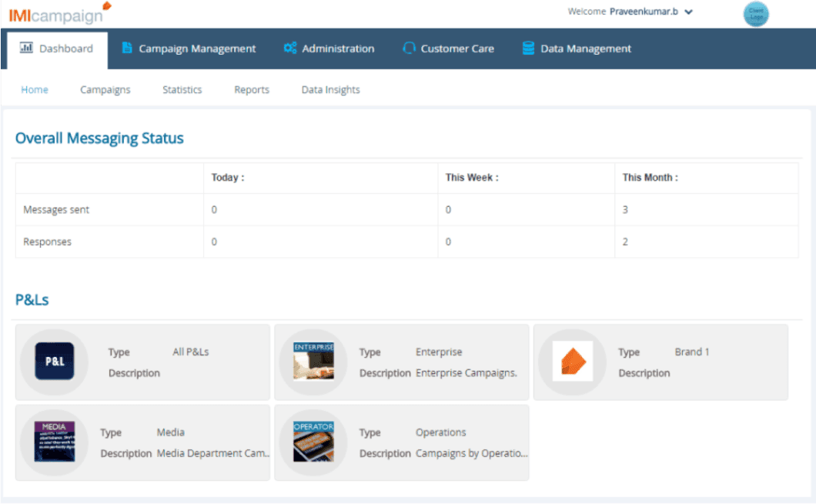The width and height of the screenshot is (816, 504).
Task: Go to the Home sub-menu
Action: click(35, 89)
